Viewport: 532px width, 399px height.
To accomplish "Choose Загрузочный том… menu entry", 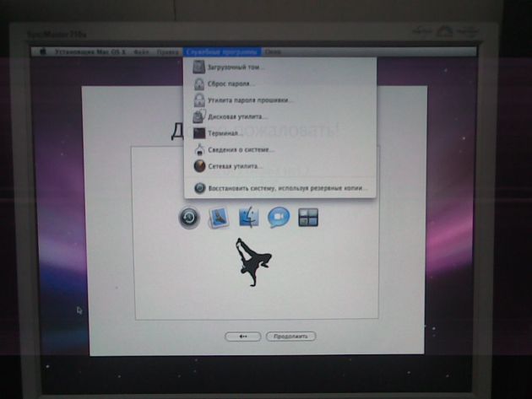I will tap(280, 67).
